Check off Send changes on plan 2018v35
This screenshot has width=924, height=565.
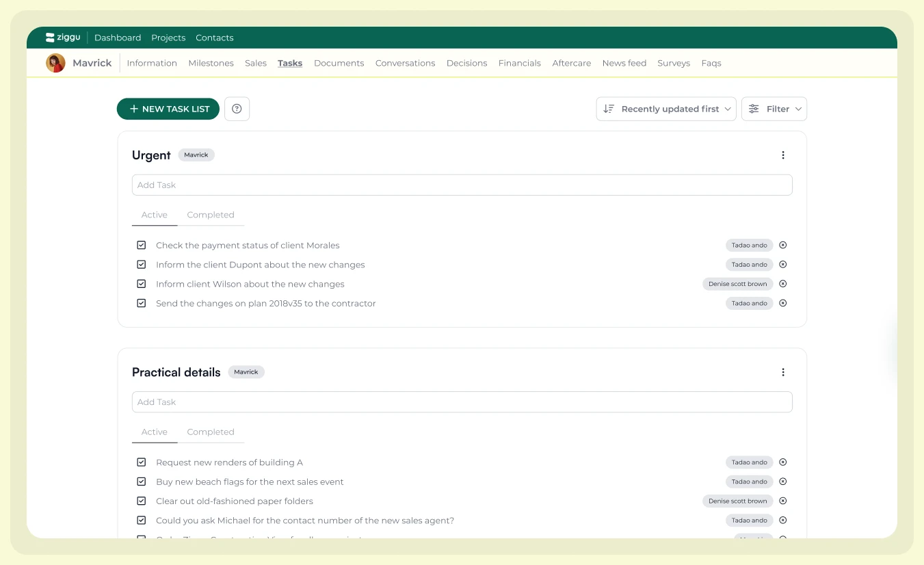coord(142,303)
